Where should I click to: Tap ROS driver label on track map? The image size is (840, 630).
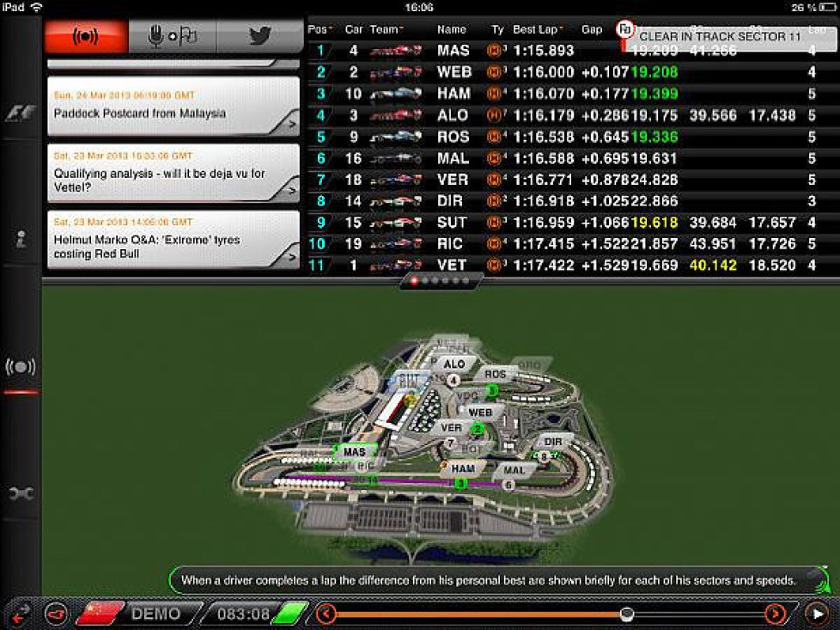495,374
